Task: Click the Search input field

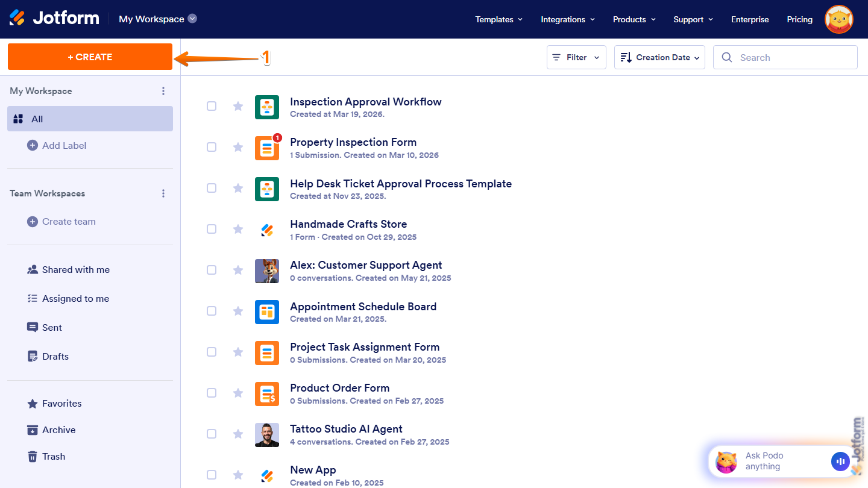Action: point(785,57)
